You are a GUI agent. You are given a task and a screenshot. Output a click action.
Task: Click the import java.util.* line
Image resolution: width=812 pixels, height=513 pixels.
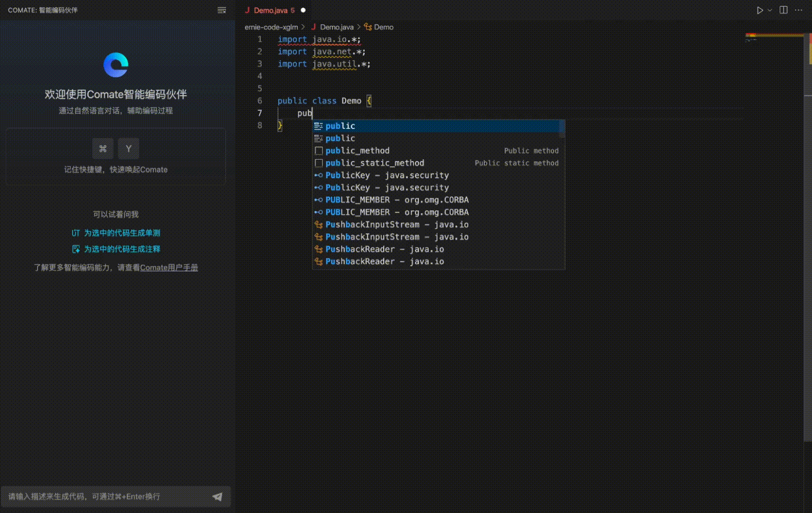pyautogui.click(x=324, y=64)
